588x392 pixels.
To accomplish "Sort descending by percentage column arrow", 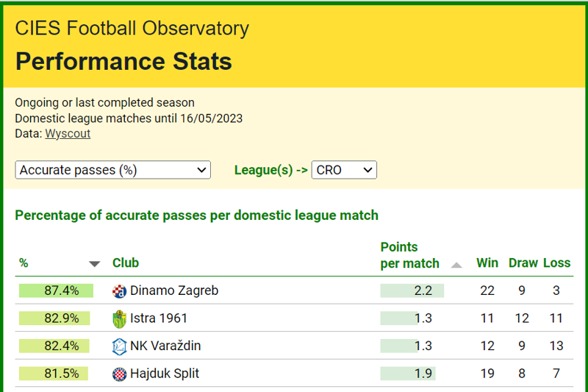I will [x=94, y=264].
